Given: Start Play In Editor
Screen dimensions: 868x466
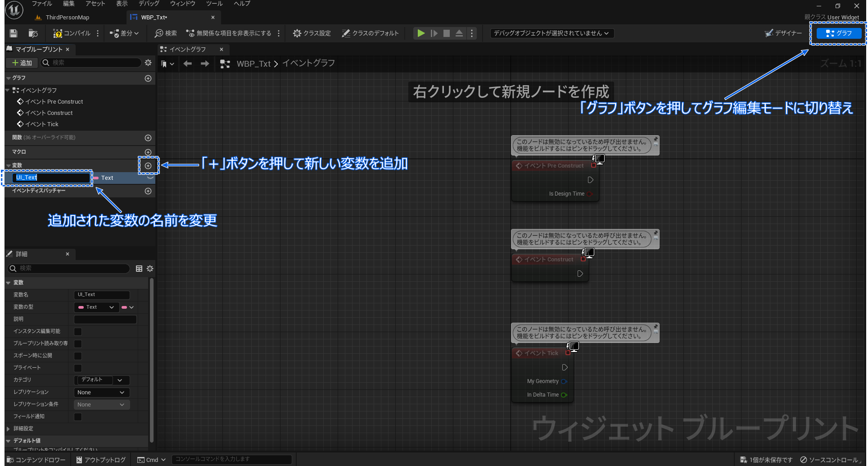Looking at the screenshot, I should pyautogui.click(x=420, y=33).
